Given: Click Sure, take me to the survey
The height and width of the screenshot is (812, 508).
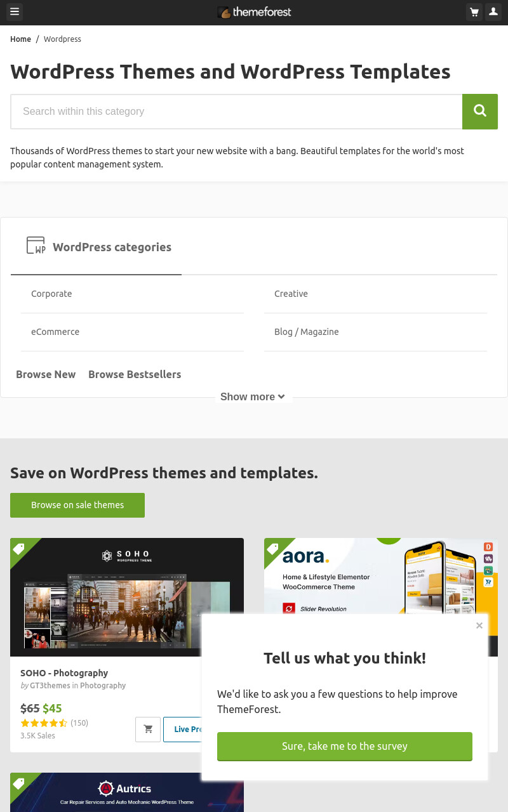Looking at the screenshot, I should pyautogui.click(x=345, y=746).
